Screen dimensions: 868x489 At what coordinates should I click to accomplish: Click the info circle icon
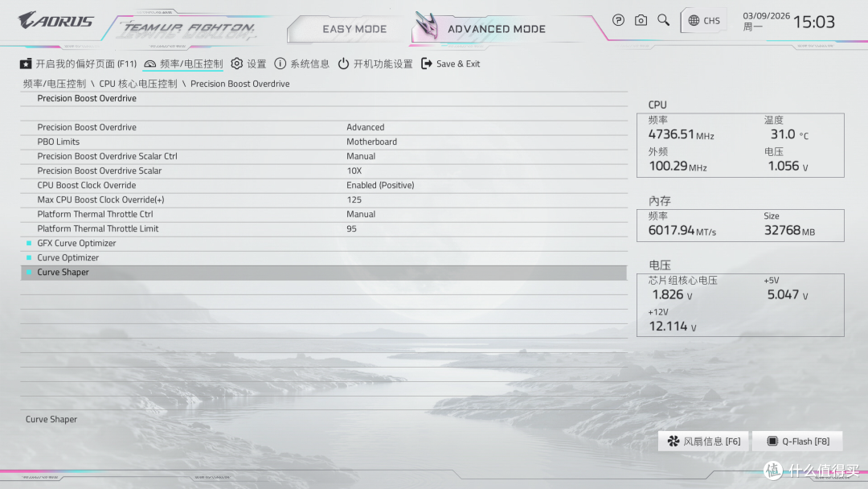[280, 64]
